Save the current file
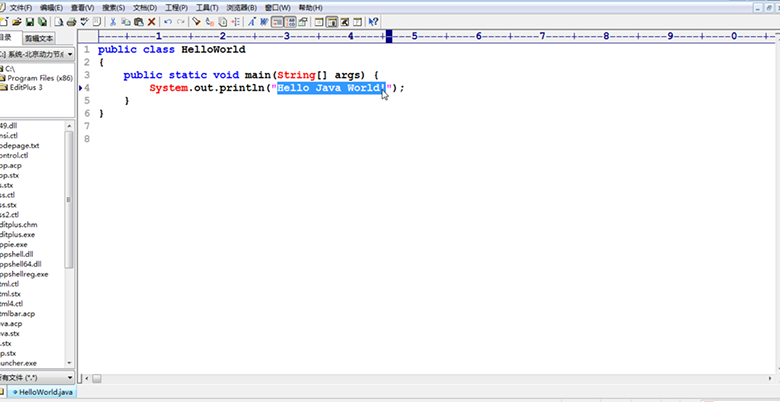The height and width of the screenshot is (402, 780). tap(30, 22)
